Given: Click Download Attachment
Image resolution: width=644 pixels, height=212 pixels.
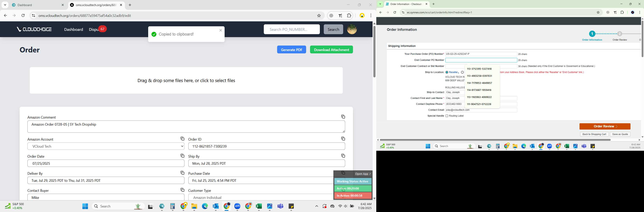Looking at the screenshot, I should (x=331, y=49).
